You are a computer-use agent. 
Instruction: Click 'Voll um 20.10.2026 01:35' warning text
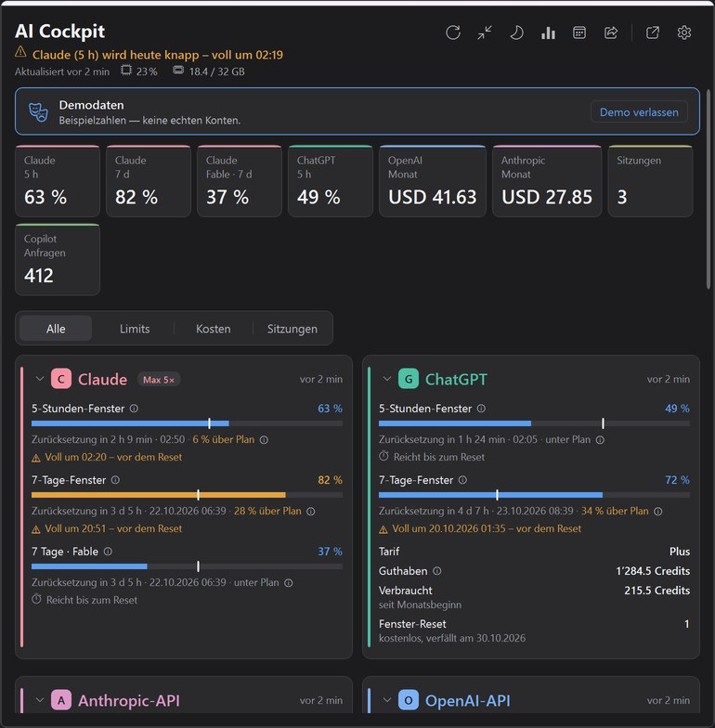(x=487, y=529)
